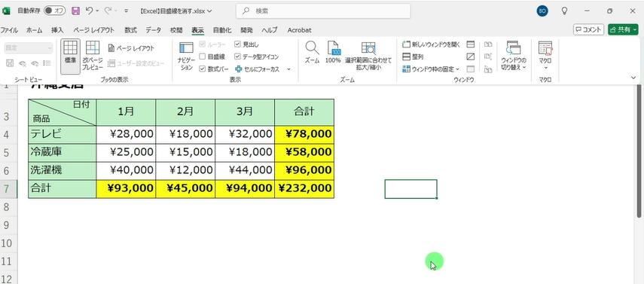Uncheck the 数式バー formula bar checkbox
The image size is (644, 284).
[202, 69]
